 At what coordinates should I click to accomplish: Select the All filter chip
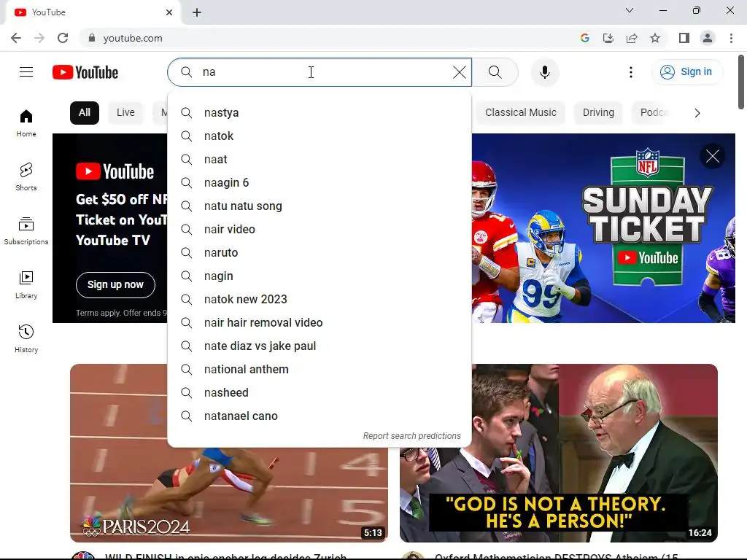tap(85, 113)
